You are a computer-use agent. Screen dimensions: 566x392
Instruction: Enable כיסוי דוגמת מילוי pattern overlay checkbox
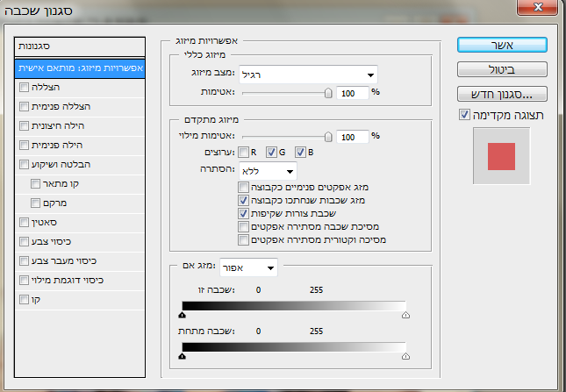[x=24, y=281]
